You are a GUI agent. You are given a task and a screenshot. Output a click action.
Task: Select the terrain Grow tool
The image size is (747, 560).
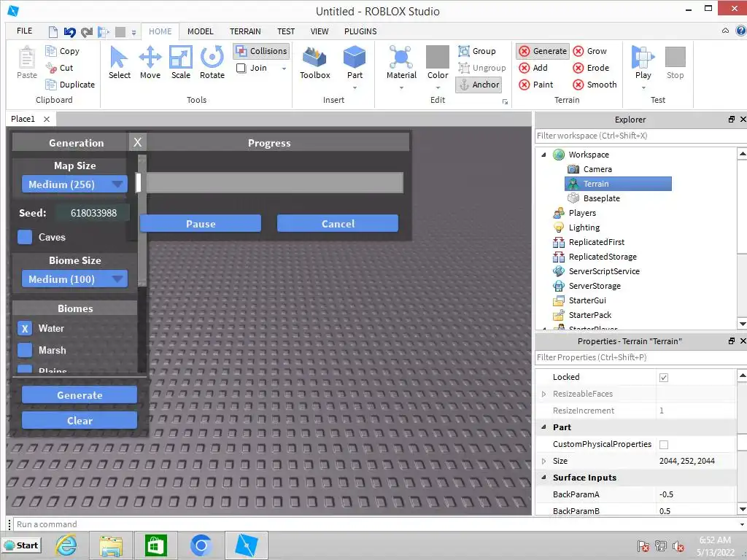pos(589,51)
